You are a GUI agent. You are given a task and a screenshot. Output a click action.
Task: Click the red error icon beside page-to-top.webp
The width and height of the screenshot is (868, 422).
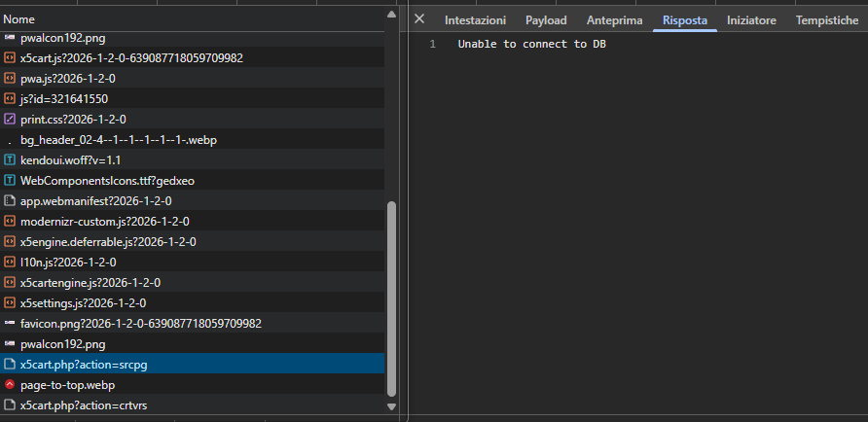[10, 385]
